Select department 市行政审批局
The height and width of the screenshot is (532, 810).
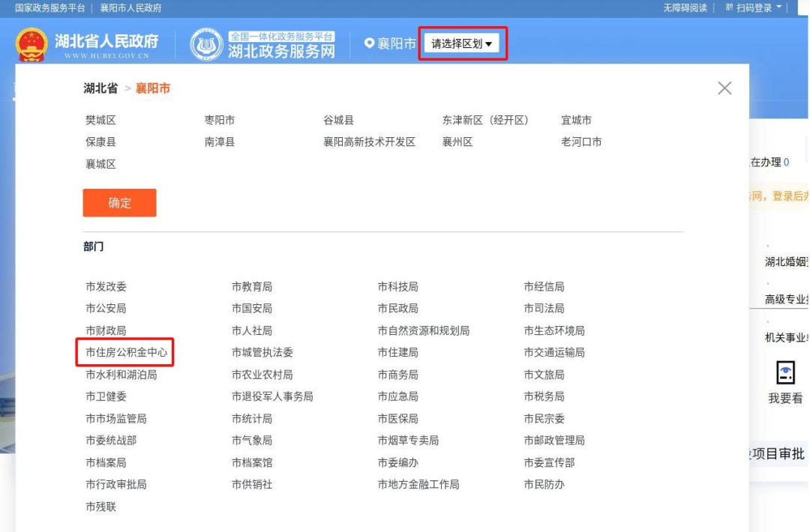(x=116, y=484)
